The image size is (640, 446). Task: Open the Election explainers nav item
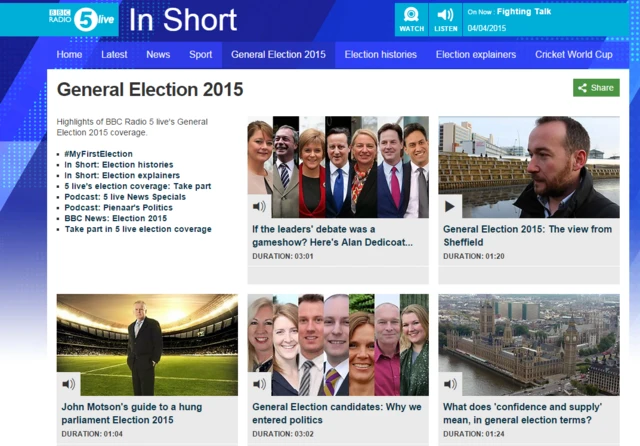(476, 54)
